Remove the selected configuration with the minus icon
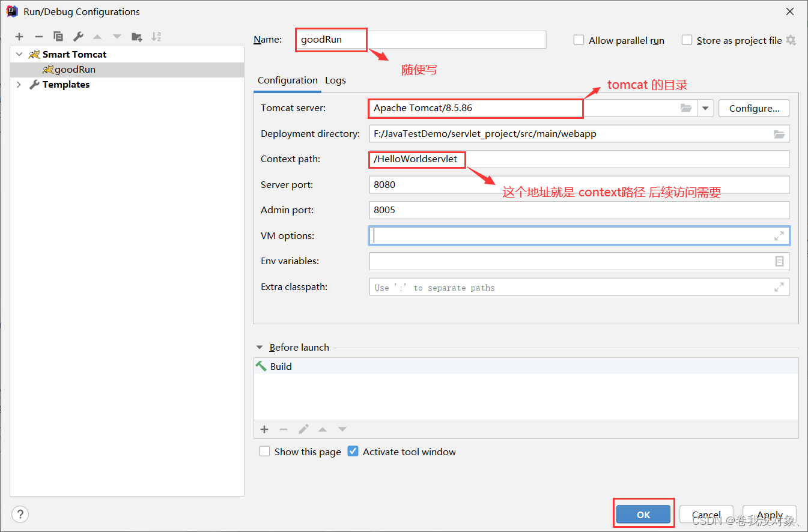The width and height of the screenshot is (808, 532). tap(38, 37)
